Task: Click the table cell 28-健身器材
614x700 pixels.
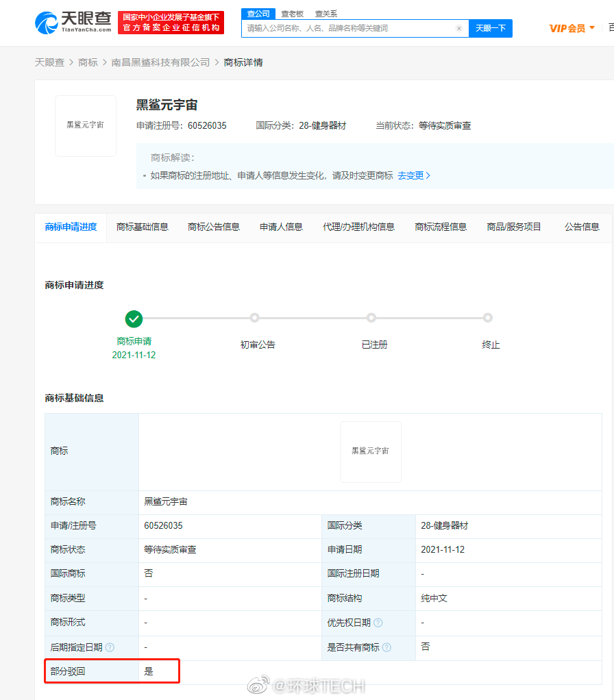Action: [x=444, y=526]
